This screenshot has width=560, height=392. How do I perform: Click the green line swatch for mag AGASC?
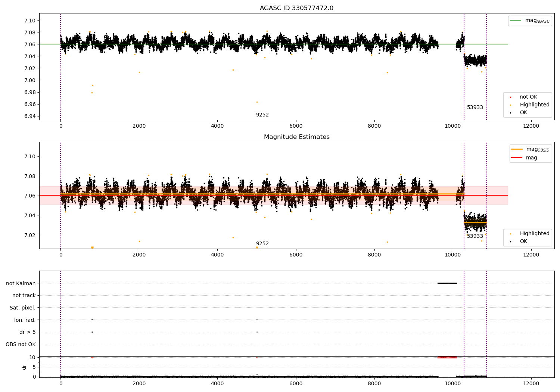pyautogui.click(x=516, y=21)
